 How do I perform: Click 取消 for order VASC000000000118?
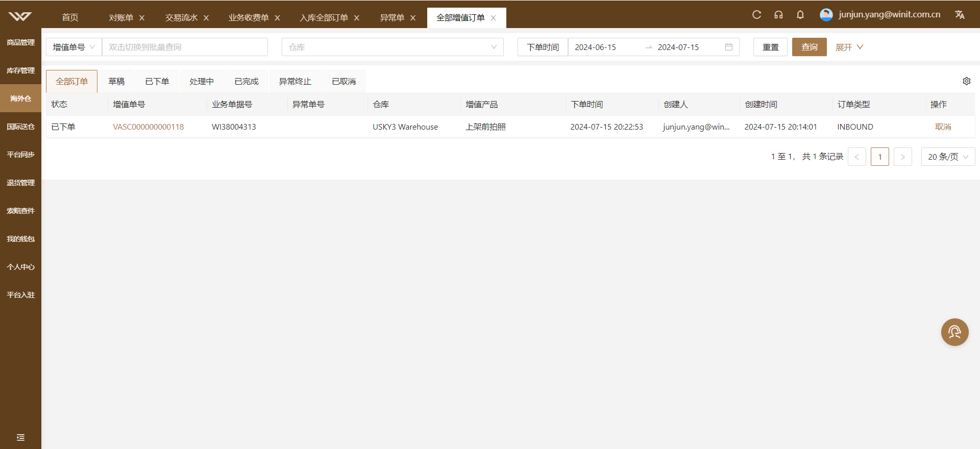943,127
